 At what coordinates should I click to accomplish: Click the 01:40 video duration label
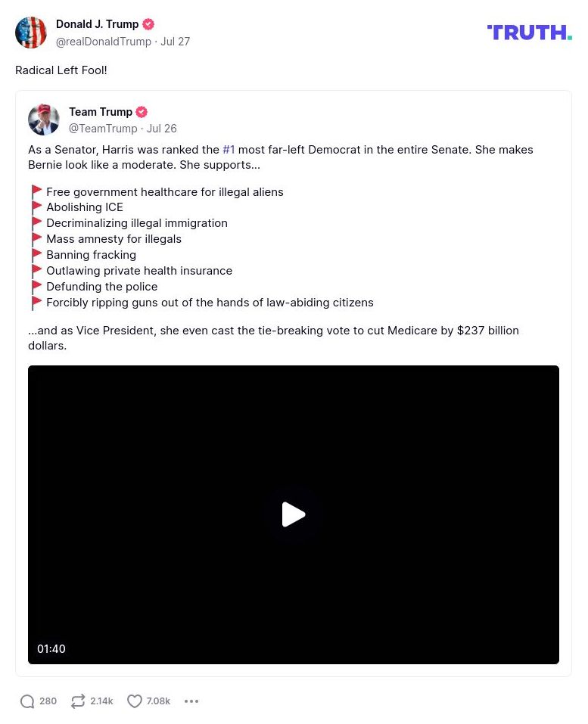pyautogui.click(x=51, y=649)
